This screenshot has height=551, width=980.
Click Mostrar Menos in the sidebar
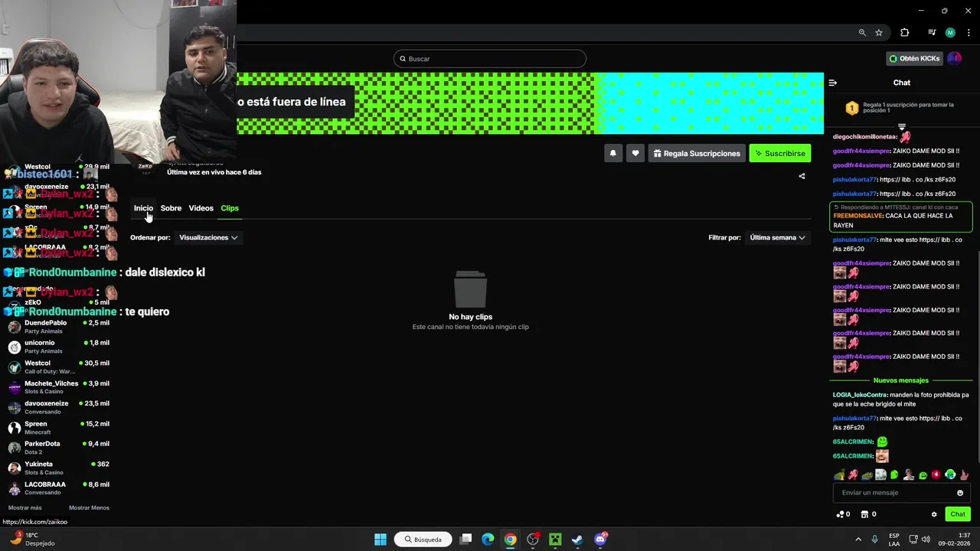89,507
